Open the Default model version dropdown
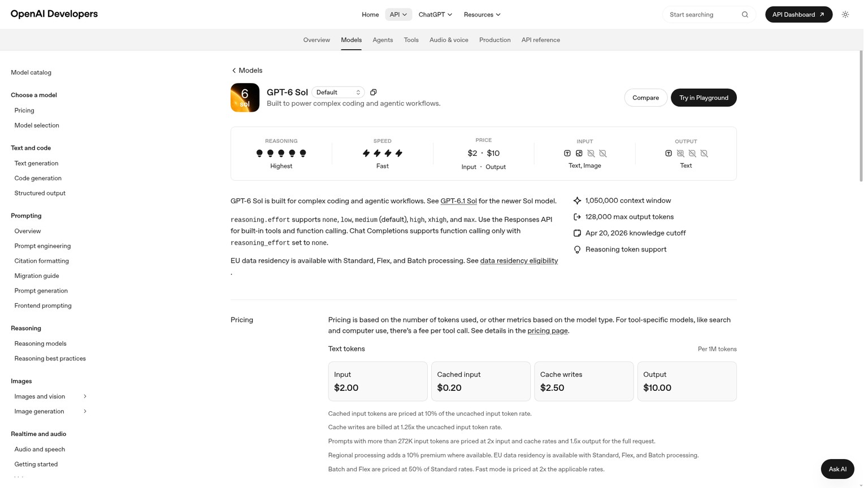 338,92
